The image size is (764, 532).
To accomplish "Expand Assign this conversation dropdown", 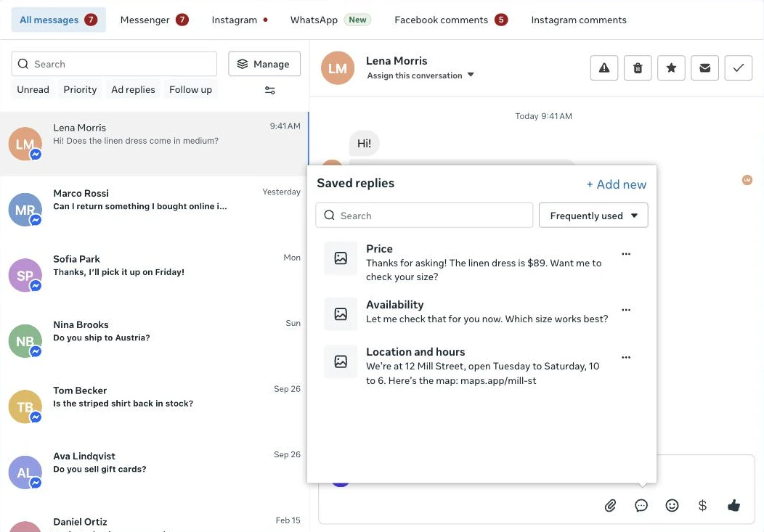I will (x=420, y=75).
